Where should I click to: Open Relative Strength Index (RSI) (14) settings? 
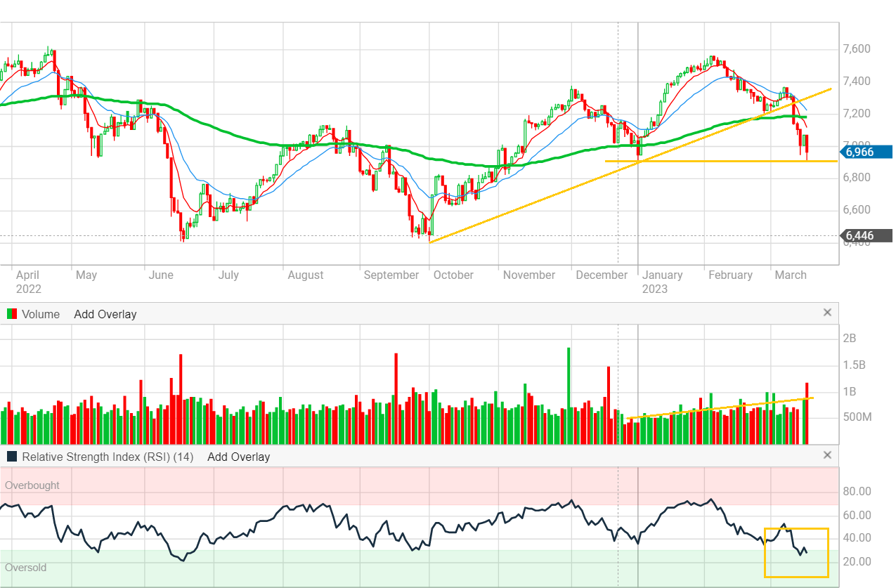pyautogui.click(x=107, y=457)
